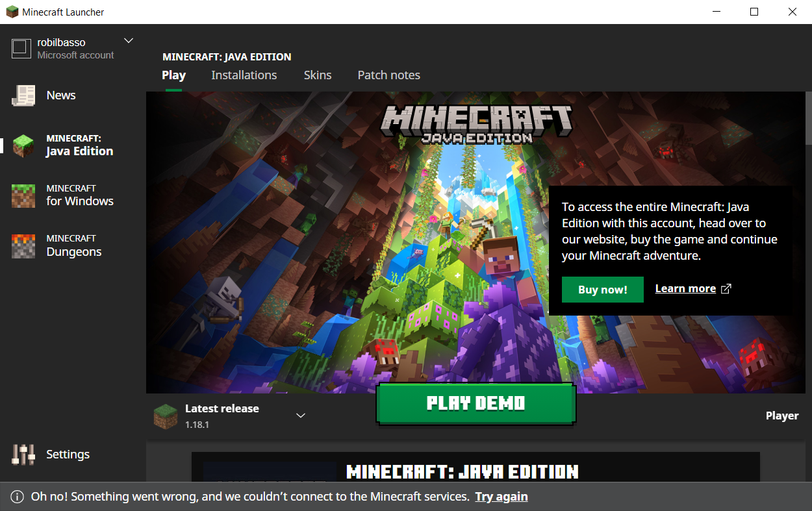This screenshot has width=812, height=511.
Task: Open the Minecraft Dungeons lava block icon
Action: pyautogui.click(x=23, y=246)
